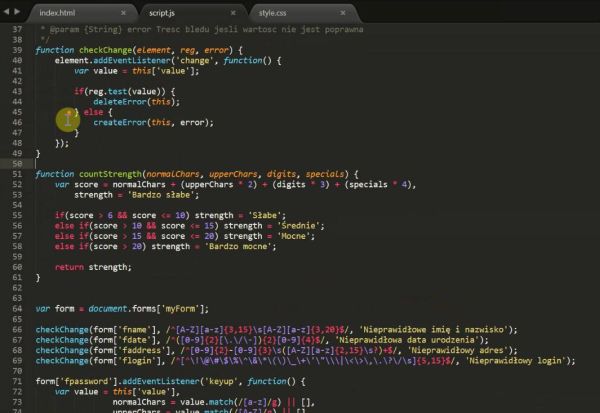Click the left tab scroll arrow
This screenshot has width=600, height=413.
(x=8, y=14)
